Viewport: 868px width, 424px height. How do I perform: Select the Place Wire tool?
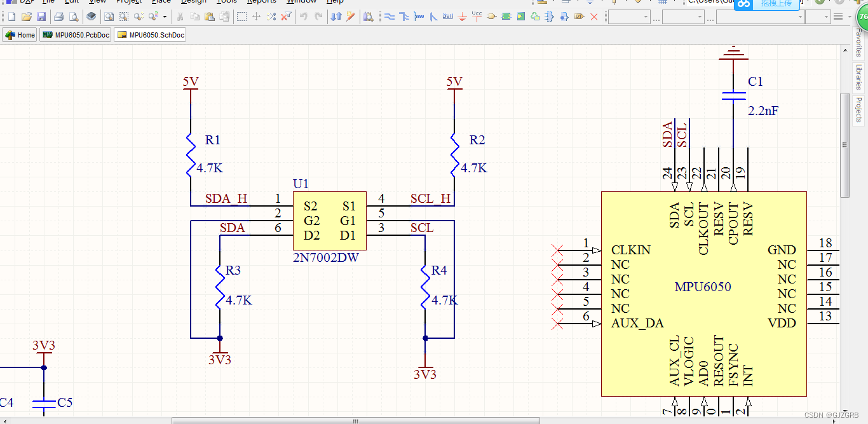click(x=390, y=17)
